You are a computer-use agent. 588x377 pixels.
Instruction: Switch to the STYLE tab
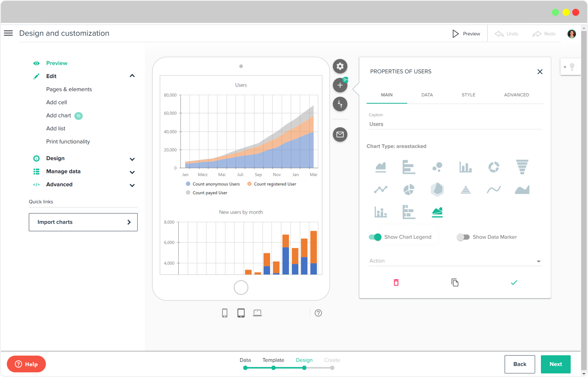point(468,95)
